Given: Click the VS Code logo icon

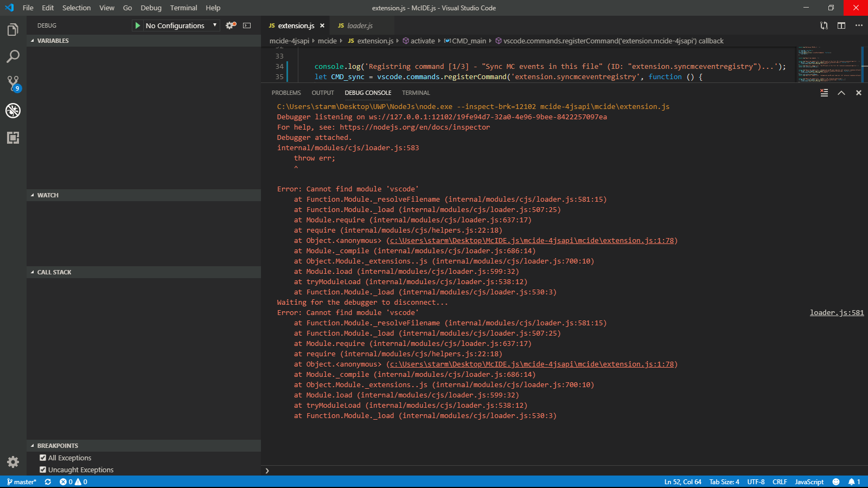Looking at the screenshot, I should 9,8.
